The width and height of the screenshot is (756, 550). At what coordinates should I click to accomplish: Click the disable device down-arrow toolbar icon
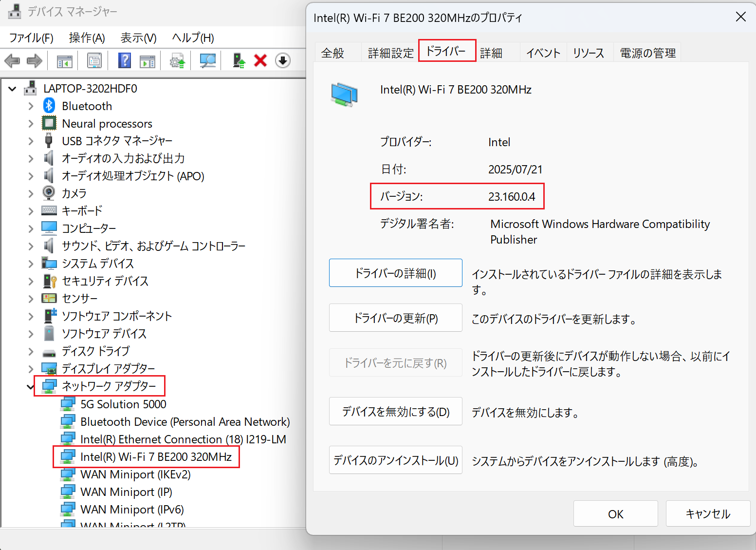point(283,61)
